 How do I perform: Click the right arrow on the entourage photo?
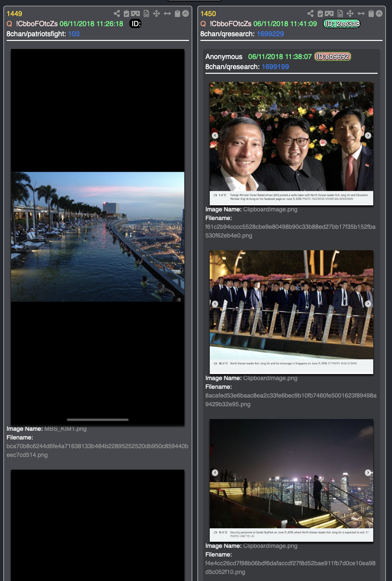tap(368, 304)
